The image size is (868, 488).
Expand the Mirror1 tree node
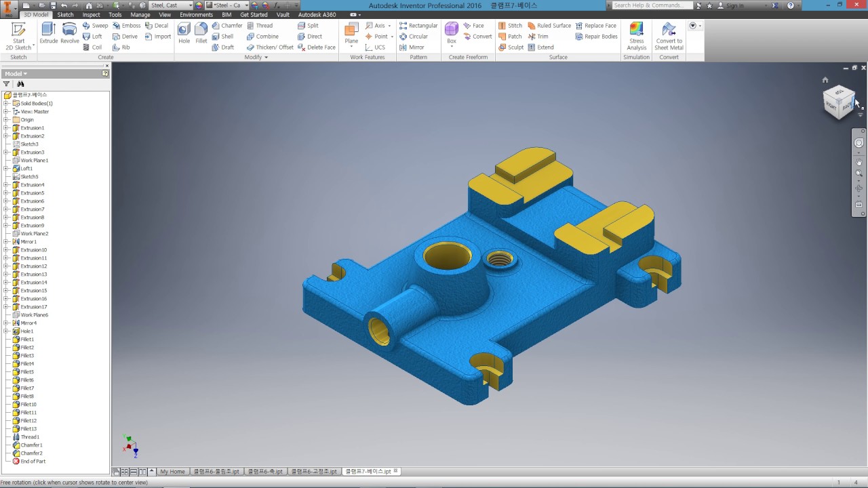[x=6, y=242]
